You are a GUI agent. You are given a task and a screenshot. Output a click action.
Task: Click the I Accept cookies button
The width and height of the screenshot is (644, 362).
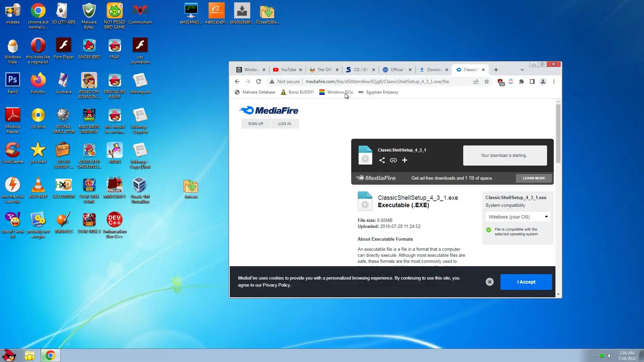click(526, 282)
